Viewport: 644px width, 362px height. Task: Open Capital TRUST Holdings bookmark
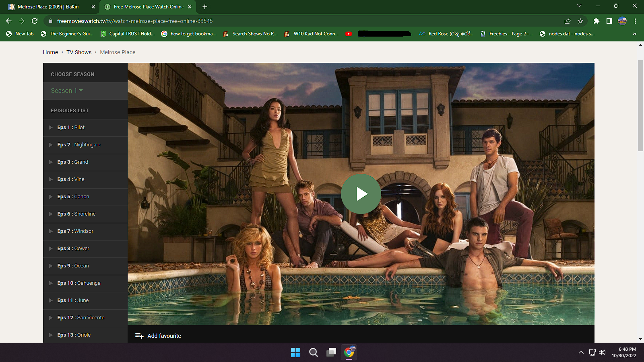[x=127, y=34]
